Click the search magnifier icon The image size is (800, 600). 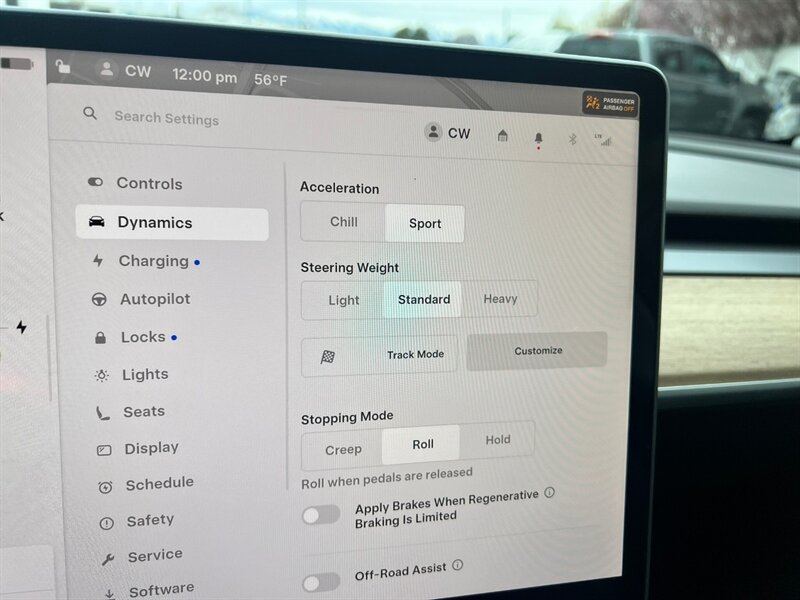90,114
